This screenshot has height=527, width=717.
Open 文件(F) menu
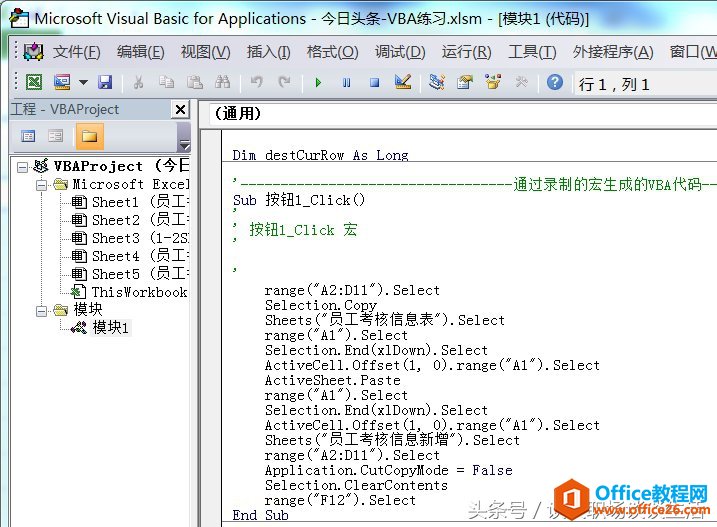click(76, 52)
